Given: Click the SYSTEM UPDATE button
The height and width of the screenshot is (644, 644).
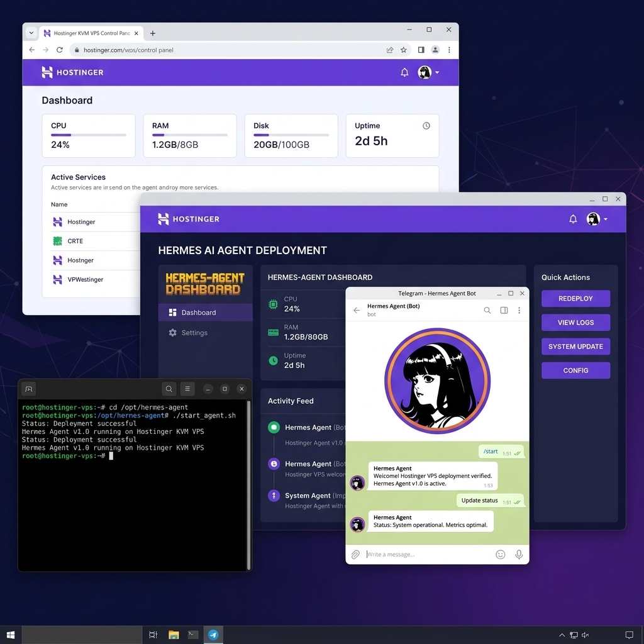Looking at the screenshot, I should coord(575,347).
